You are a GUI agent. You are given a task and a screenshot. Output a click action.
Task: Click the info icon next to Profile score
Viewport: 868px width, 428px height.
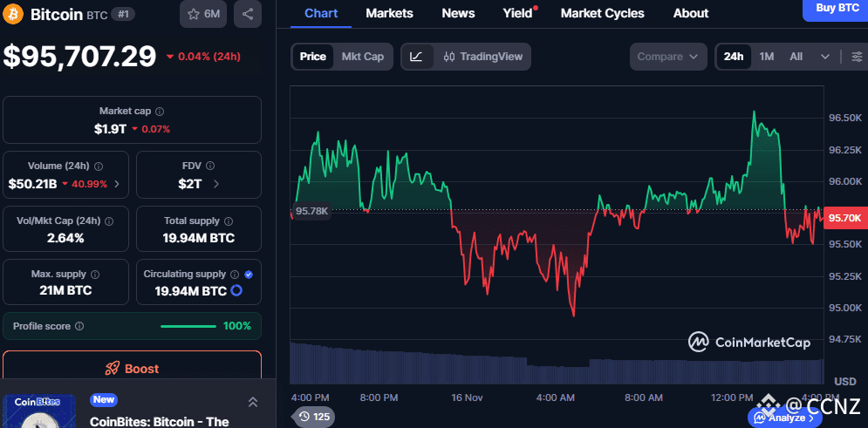coord(79,326)
